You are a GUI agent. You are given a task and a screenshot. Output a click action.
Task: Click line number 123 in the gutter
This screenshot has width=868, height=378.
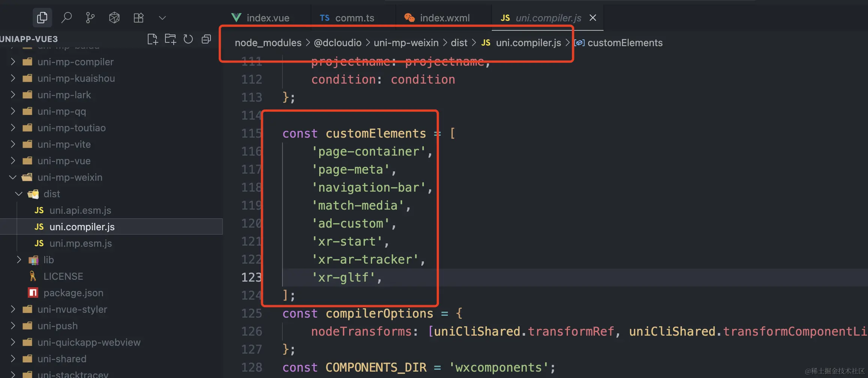tap(251, 277)
